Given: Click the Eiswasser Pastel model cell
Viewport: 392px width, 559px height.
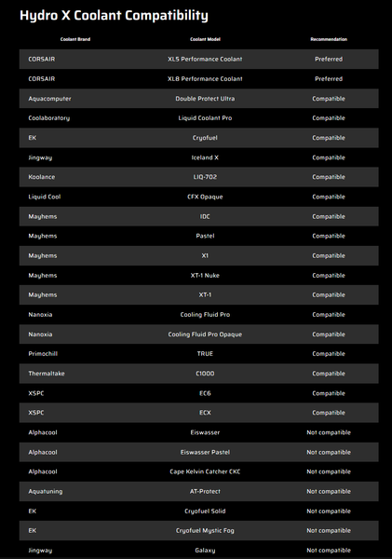Looking at the screenshot, I should (205, 452).
